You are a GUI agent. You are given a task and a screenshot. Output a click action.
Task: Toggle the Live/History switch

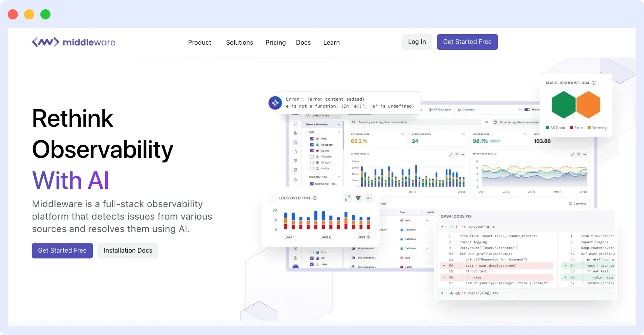[527, 110]
